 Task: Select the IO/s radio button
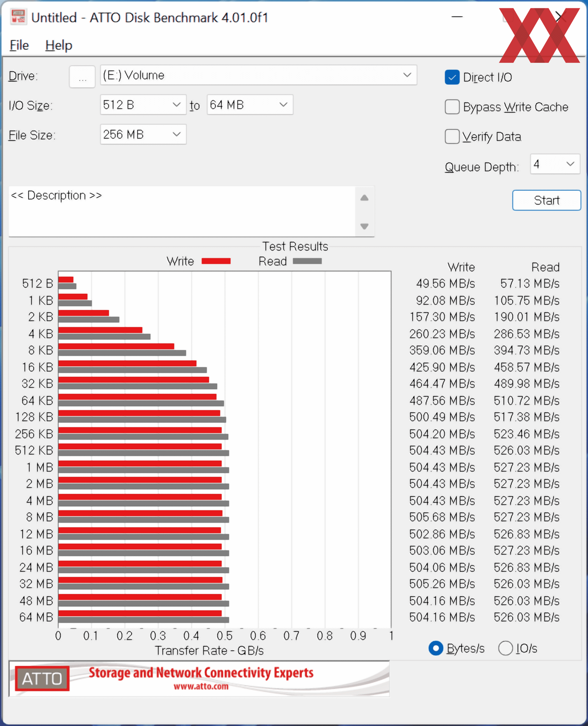505,648
